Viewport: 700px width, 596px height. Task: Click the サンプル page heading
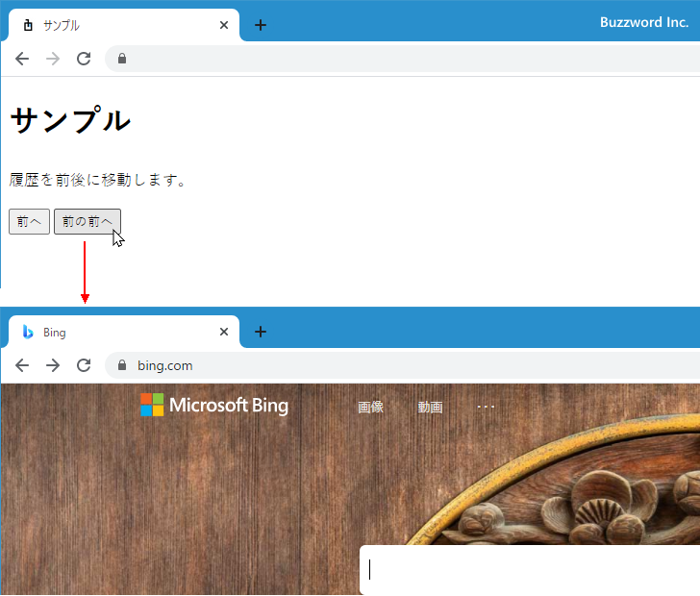click(x=70, y=119)
